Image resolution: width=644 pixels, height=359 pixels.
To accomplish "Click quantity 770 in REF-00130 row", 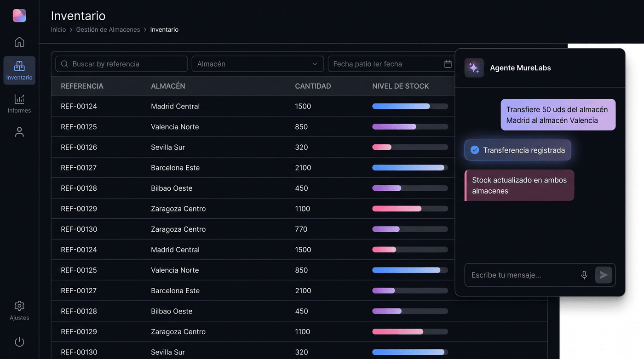I will (301, 229).
